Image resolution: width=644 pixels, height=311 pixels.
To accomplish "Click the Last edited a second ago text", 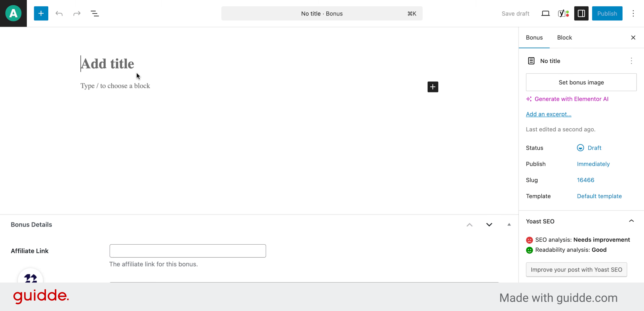I will [560, 129].
